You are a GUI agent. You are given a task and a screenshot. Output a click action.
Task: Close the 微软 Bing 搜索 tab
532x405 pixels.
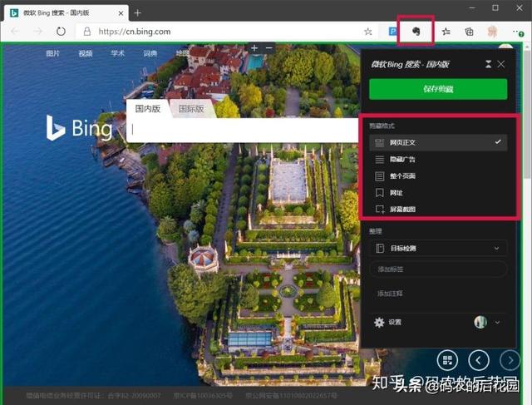coord(121,13)
